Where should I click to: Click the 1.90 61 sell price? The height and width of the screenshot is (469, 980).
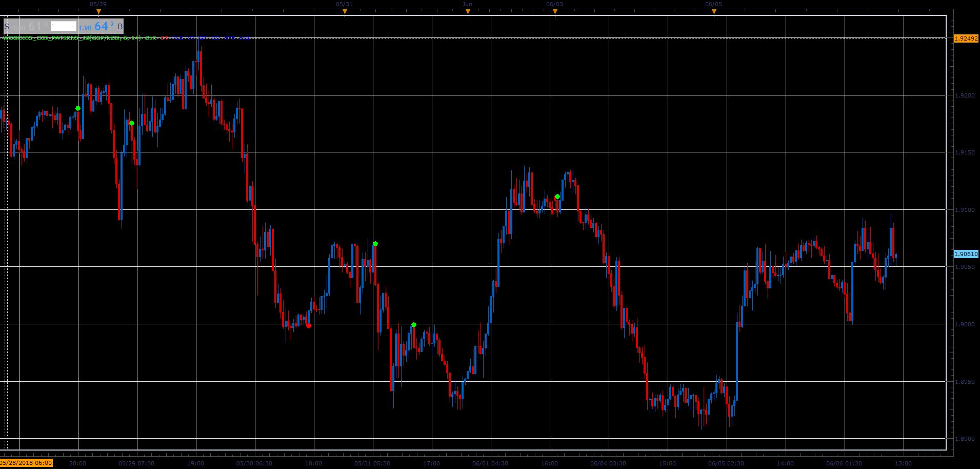30,26
